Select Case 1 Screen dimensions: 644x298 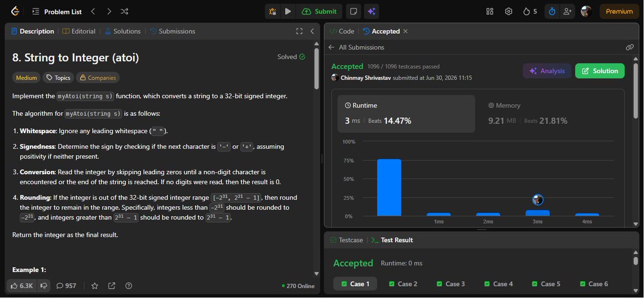pyautogui.click(x=355, y=283)
